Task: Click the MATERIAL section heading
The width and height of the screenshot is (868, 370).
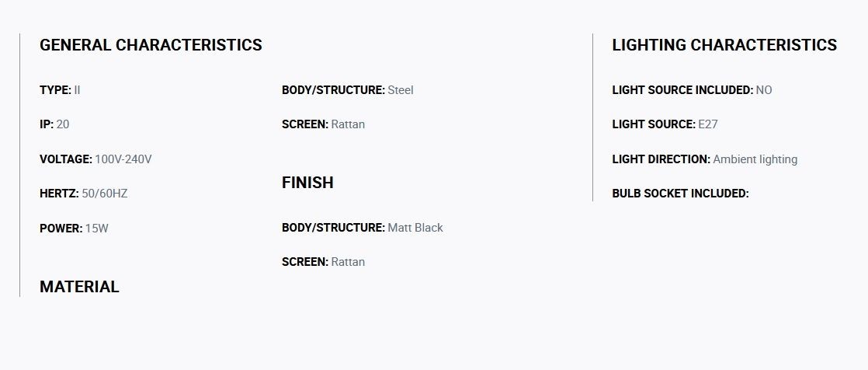Action: click(x=79, y=286)
